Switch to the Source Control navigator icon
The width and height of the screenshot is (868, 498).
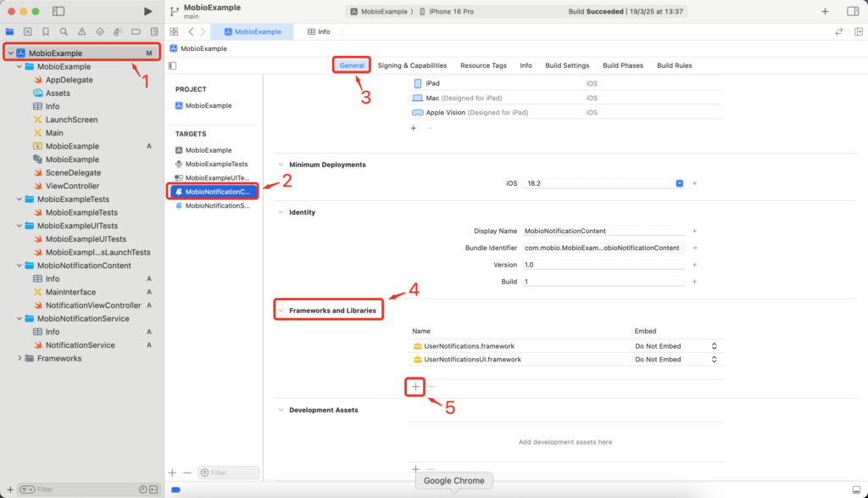tap(28, 31)
